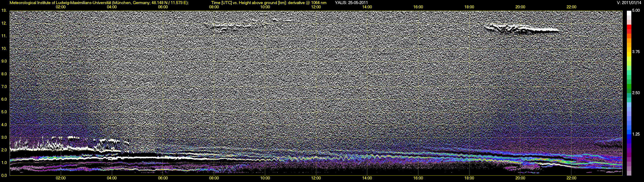Click the 5.0 km height axis label
644x182 pixels.
(4, 112)
